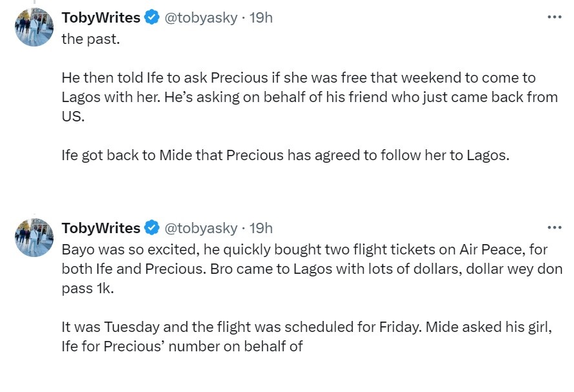Click the word "US." in the top tweet
The image size is (574, 392).
click(73, 116)
